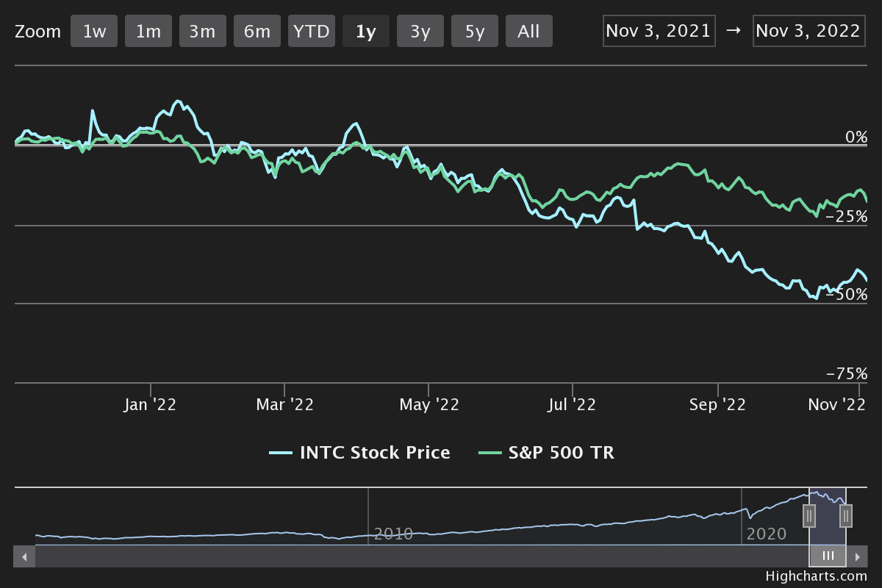882x588 pixels.
Task: Toggle INTC Stock Price series visibility
Action: point(360,453)
